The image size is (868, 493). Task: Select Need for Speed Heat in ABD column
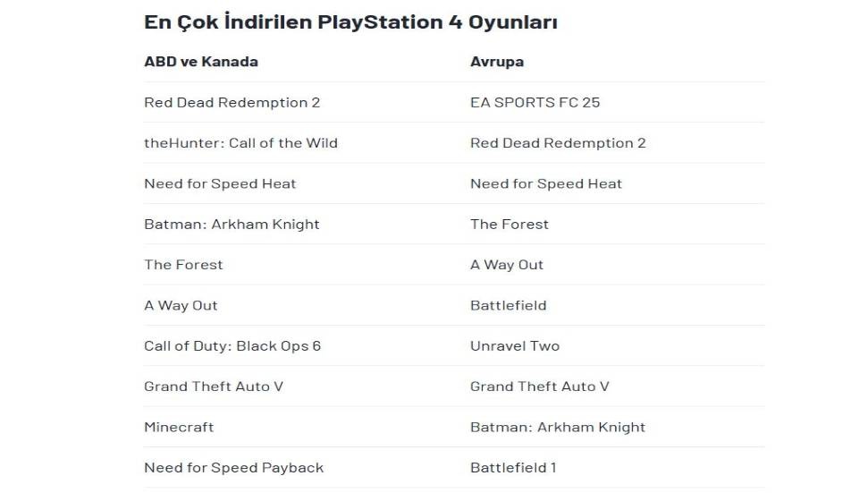pos(220,183)
